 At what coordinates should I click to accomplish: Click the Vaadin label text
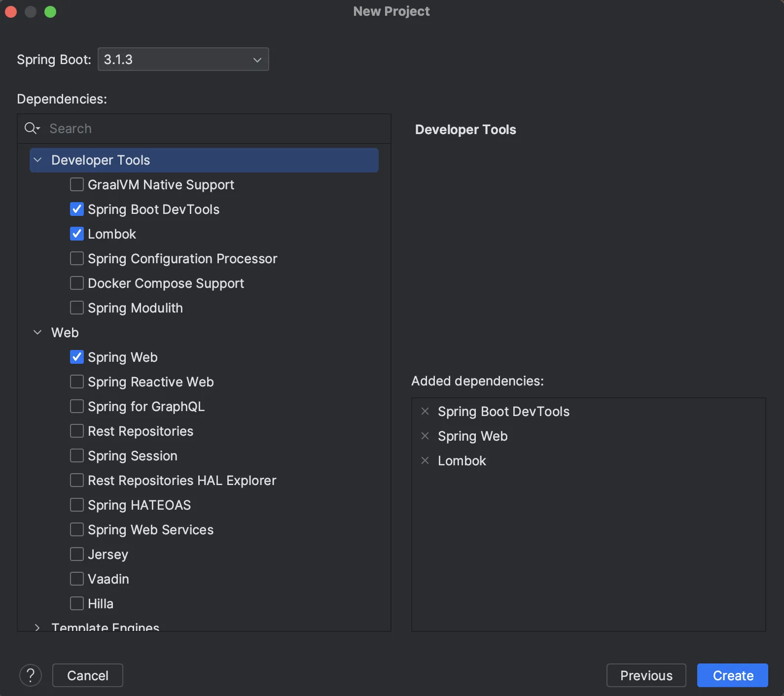coord(108,579)
